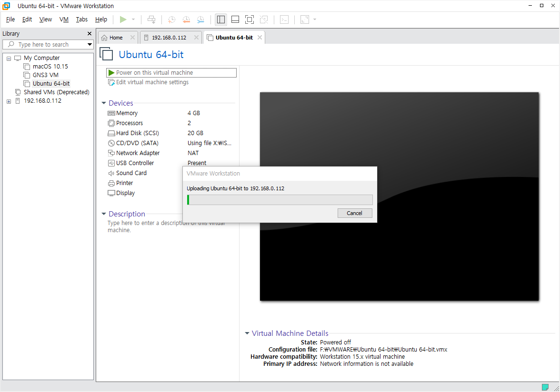Collapse the My Computer tree node
The height and width of the screenshot is (392, 560).
click(x=9, y=59)
